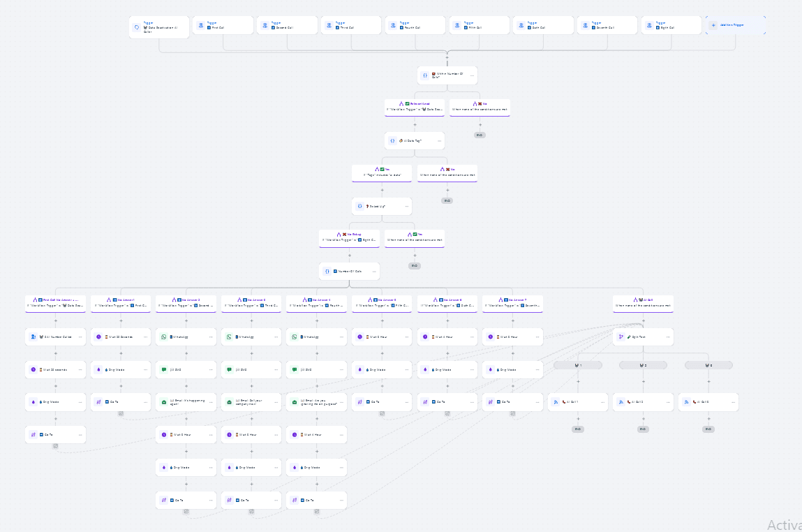Image resolution: width=802 pixels, height=532 pixels.
Task: Open the three-dot menu on "Within Number Of Calls?"
Action: (x=472, y=75)
